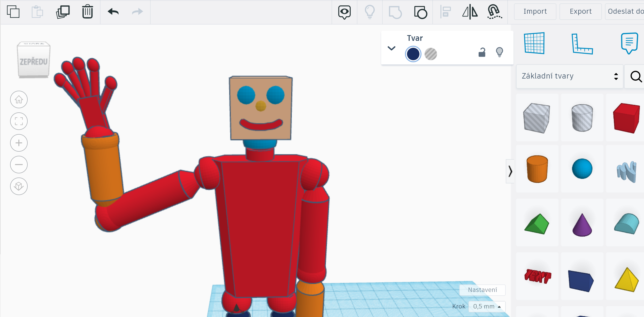Select the Ruler tool
Image resolution: width=644 pixels, height=317 pixels.
point(582,44)
